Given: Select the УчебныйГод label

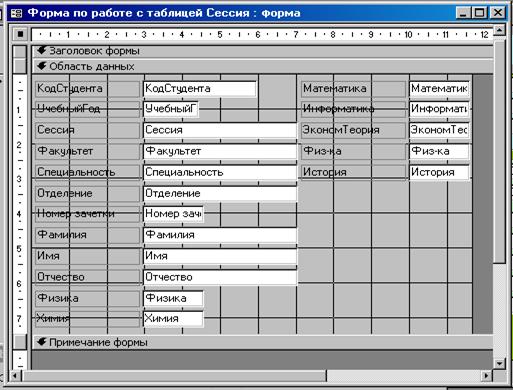Looking at the screenshot, I should click(x=88, y=109).
